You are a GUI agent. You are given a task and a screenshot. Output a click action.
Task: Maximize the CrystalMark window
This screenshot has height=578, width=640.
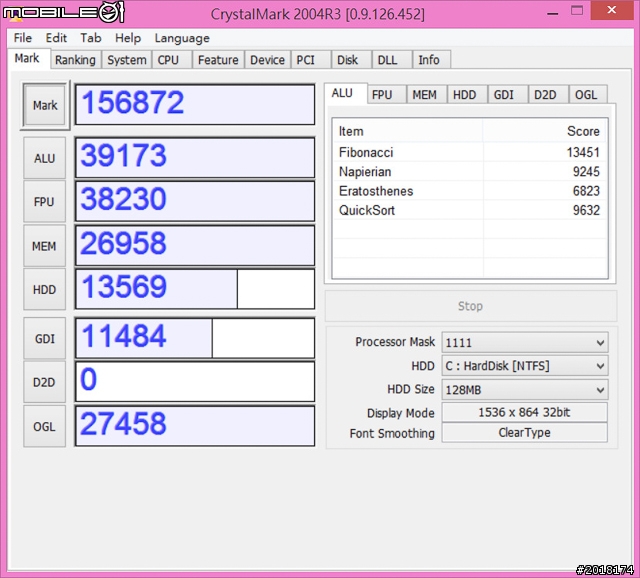(577, 11)
